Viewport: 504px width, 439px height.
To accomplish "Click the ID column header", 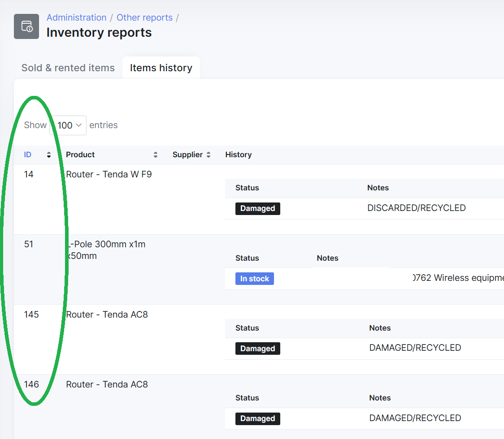I will click(28, 155).
